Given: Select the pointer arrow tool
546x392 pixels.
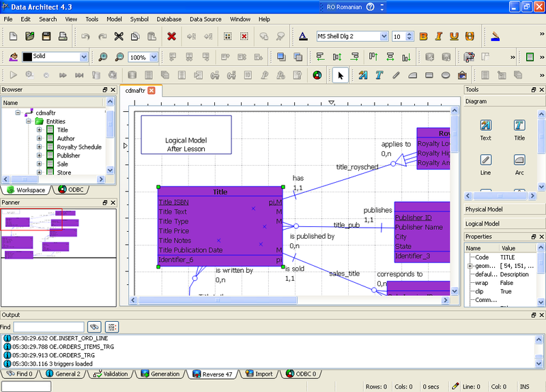Looking at the screenshot, I should tap(340, 75).
